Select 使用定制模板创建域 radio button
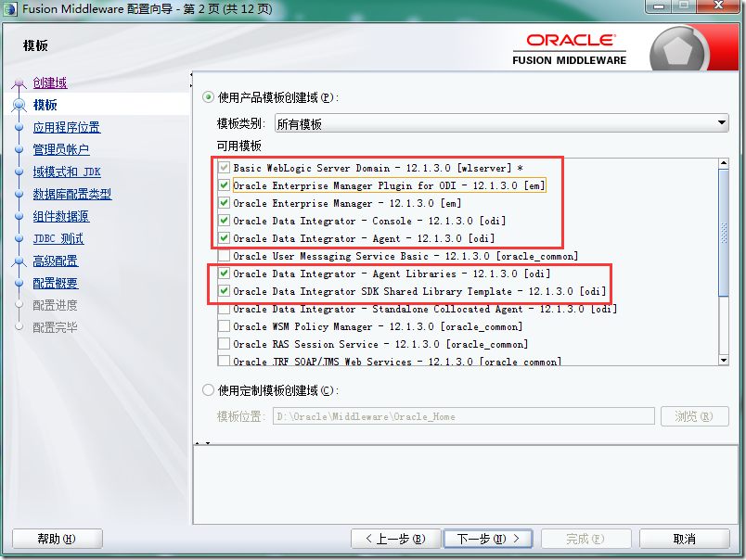 click(209, 390)
